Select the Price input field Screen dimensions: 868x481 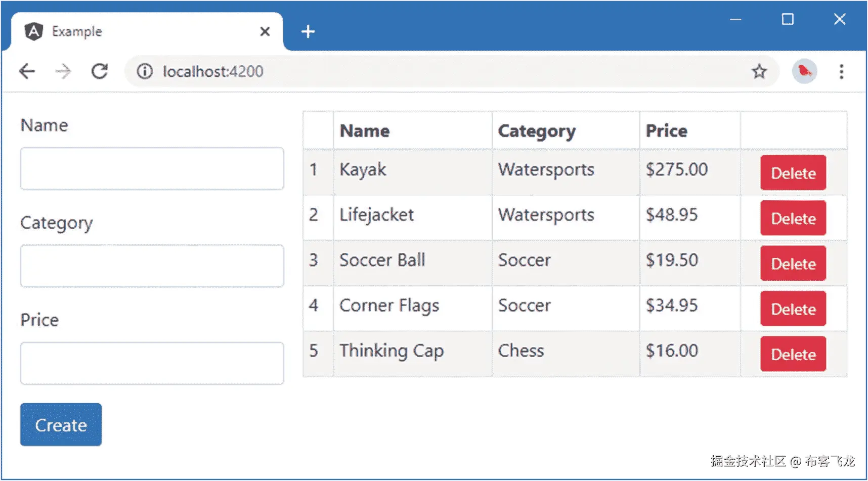pos(152,363)
